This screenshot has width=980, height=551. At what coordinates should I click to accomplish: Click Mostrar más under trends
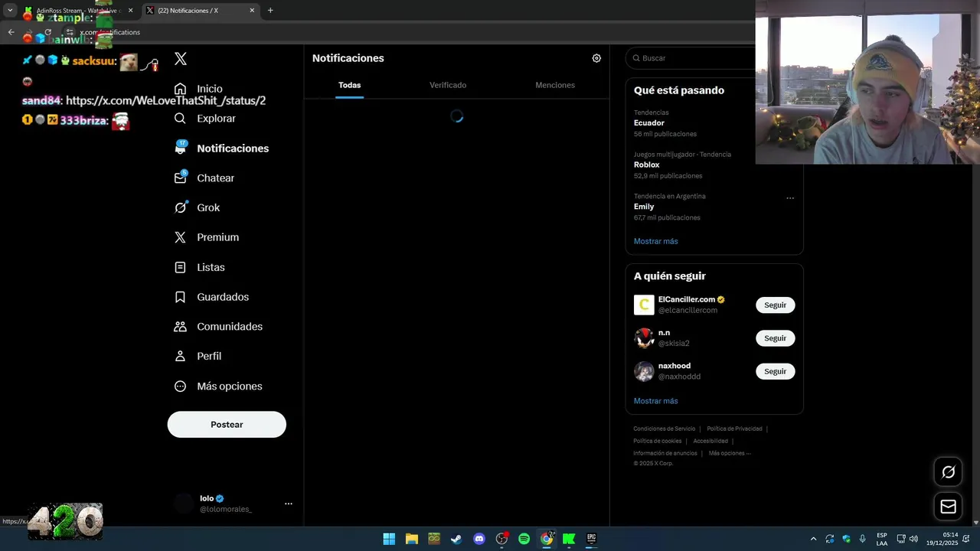tap(655, 241)
